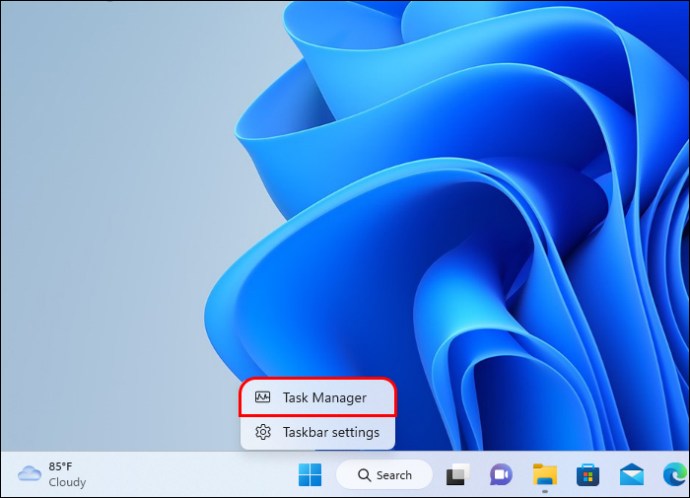Click the Task Manager pulse icon
The height and width of the screenshot is (498, 690).
coord(263,397)
